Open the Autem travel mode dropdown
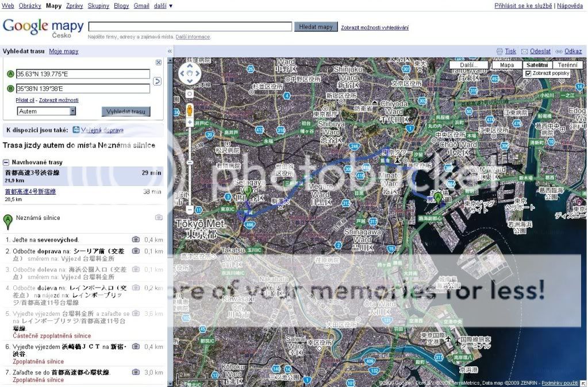Image resolution: width=588 pixels, height=387 pixels. (47, 111)
